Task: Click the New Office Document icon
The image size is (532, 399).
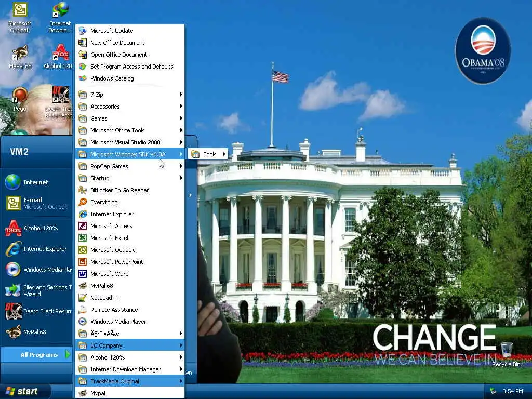Action: pyautogui.click(x=83, y=43)
